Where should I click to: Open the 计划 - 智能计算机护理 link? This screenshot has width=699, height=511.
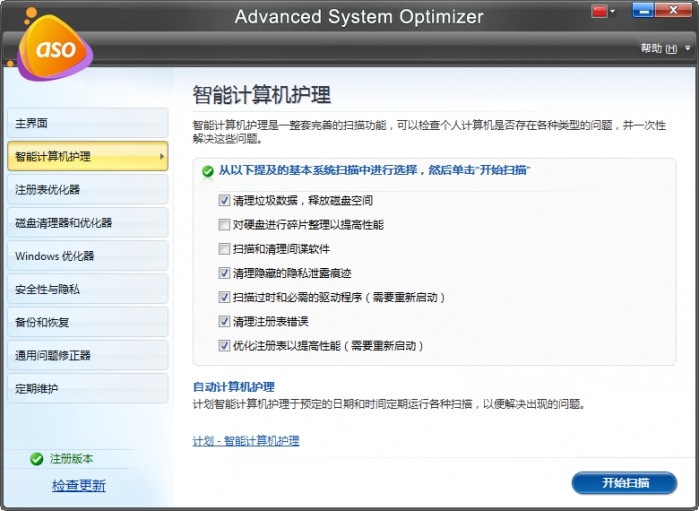click(246, 441)
